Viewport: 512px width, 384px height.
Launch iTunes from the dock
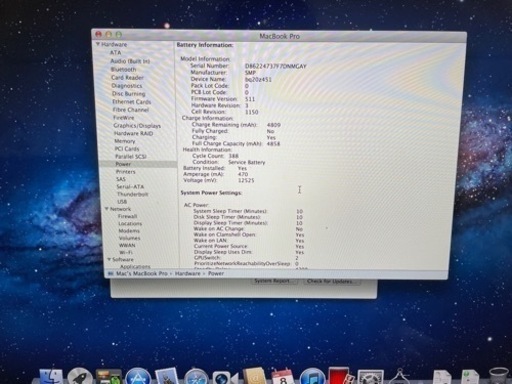[x=312, y=377]
